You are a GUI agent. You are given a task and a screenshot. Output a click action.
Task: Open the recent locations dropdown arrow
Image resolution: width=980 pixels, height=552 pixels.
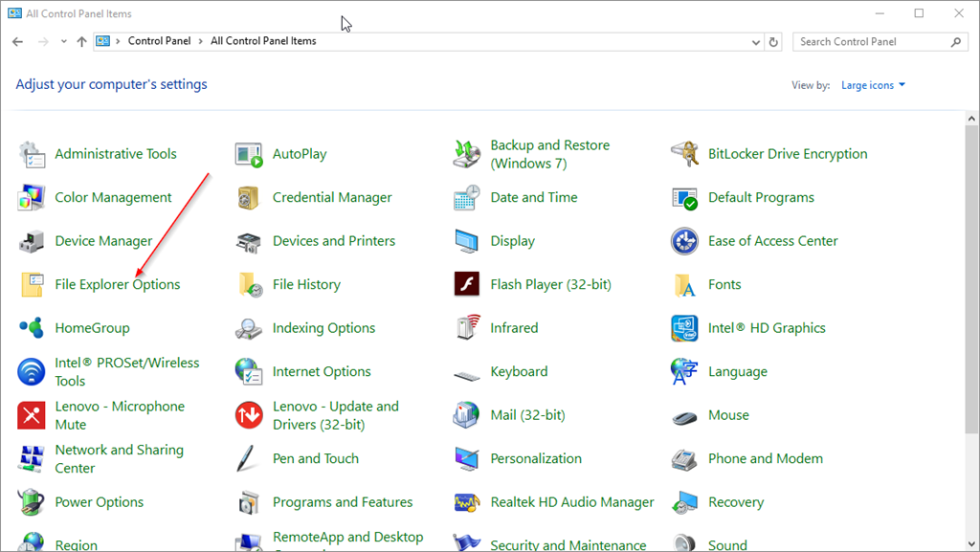coord(63,42)
